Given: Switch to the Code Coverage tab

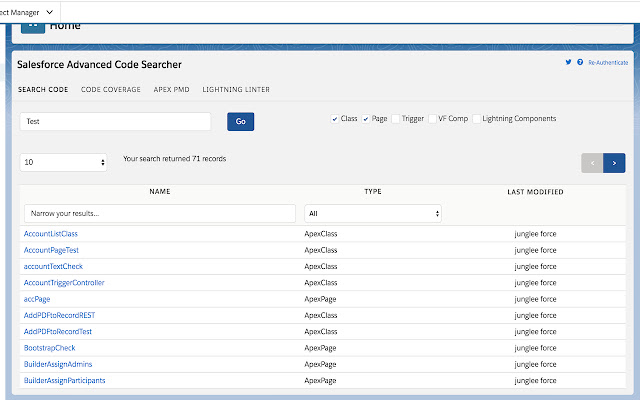Looking at the screenshot, I should [x=111, y=90].
